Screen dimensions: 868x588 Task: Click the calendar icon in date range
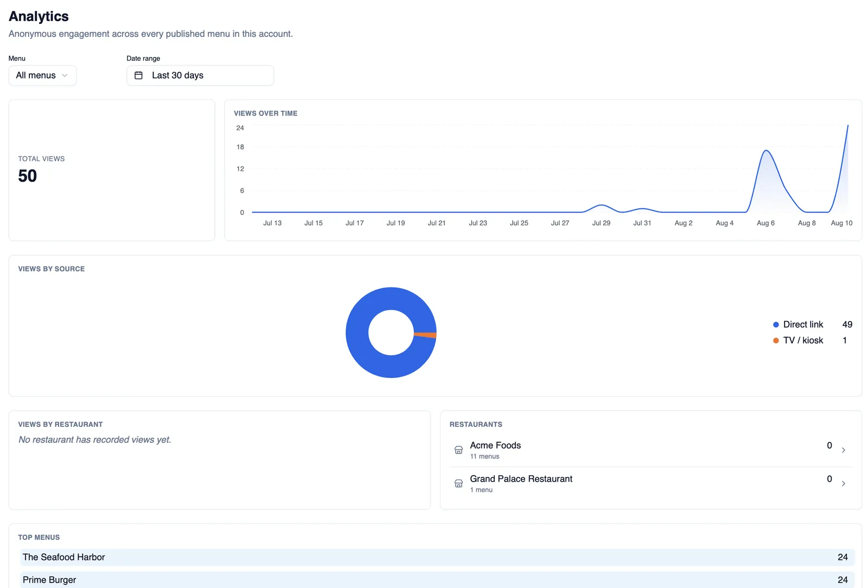click(138, 75)
